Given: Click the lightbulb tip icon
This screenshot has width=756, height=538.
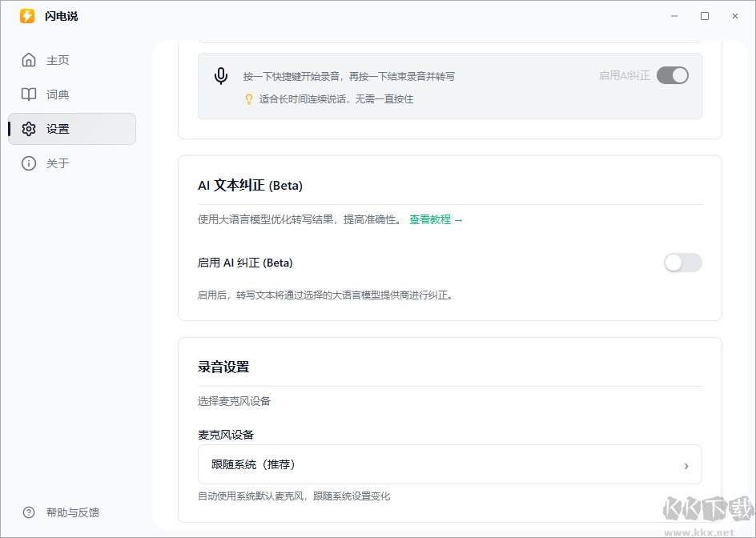Looking at the screenshot, I should pos(249,100).
